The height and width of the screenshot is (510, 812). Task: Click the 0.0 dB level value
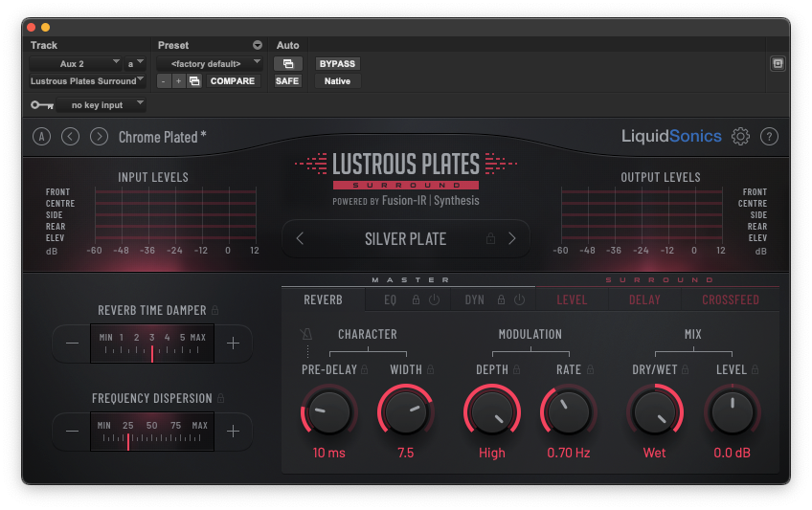click(732, 454)
